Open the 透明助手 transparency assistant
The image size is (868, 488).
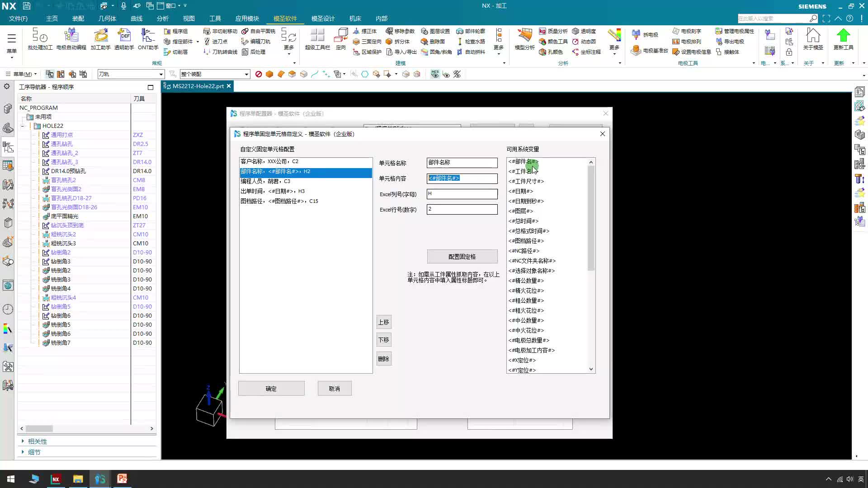(124, 39)
